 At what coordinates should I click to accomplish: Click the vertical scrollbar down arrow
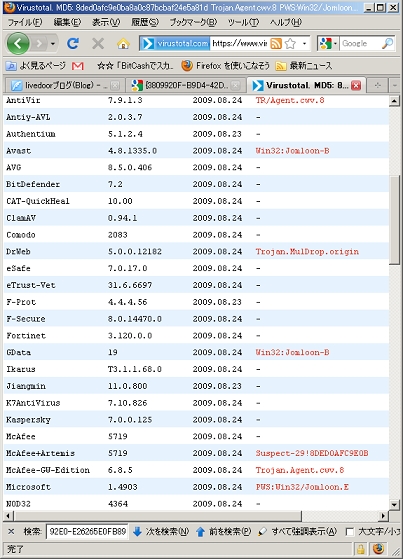click(x=394, y=504)
